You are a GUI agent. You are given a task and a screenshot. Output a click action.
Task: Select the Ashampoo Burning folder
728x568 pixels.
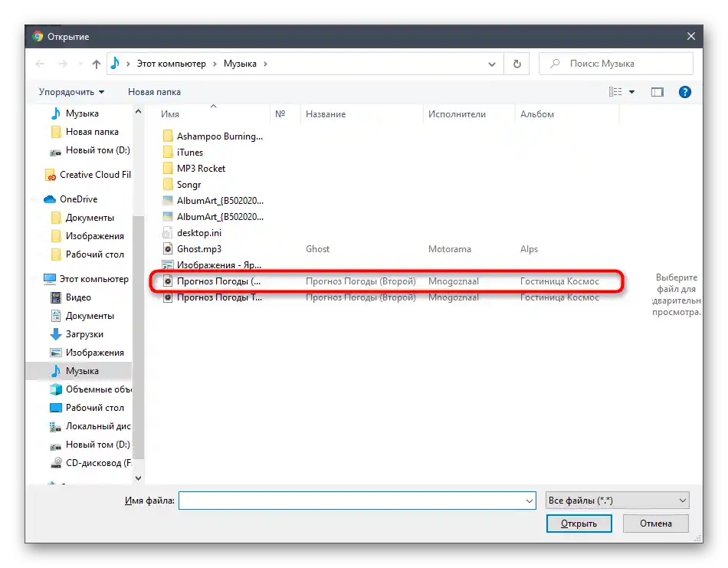(213, 136)
